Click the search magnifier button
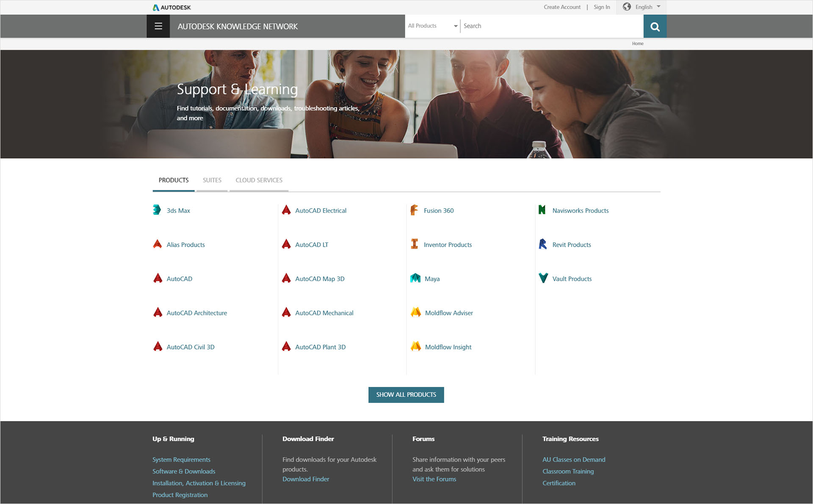The width and height of the screenshot is (813, 504). pos(655,26)
